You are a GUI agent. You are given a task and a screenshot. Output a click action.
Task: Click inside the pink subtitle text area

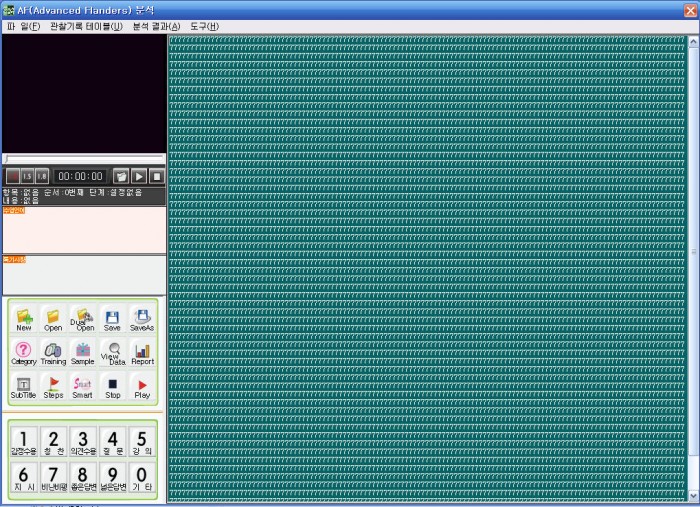(84, 230)
